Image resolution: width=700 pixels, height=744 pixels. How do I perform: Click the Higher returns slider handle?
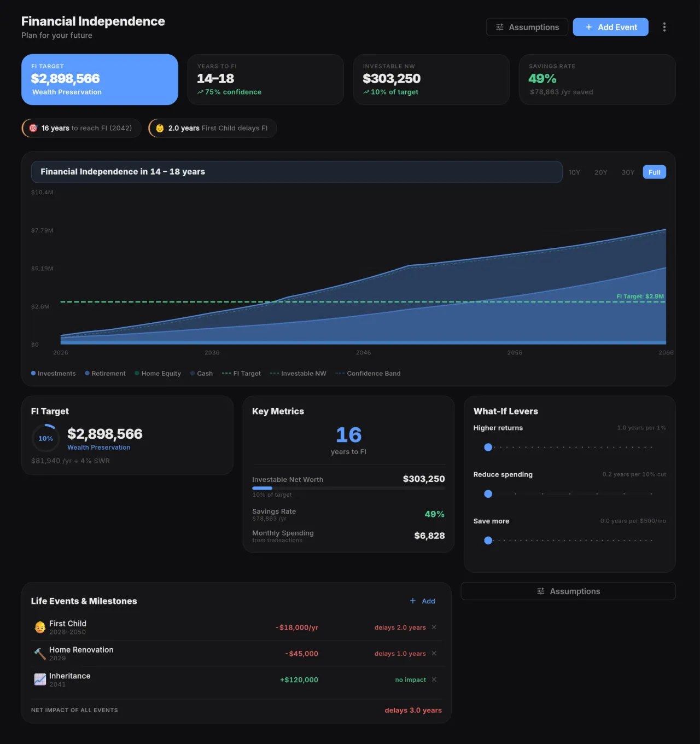[x=488, y=447]
